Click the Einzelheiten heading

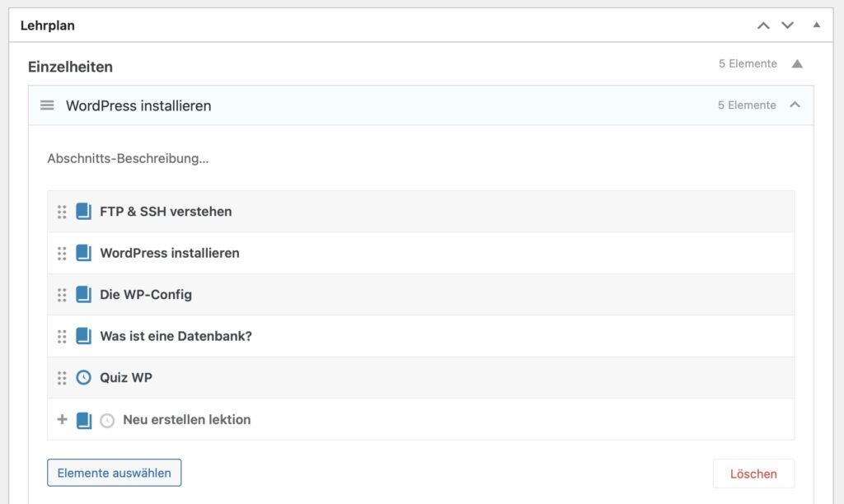tap(71, 67)
